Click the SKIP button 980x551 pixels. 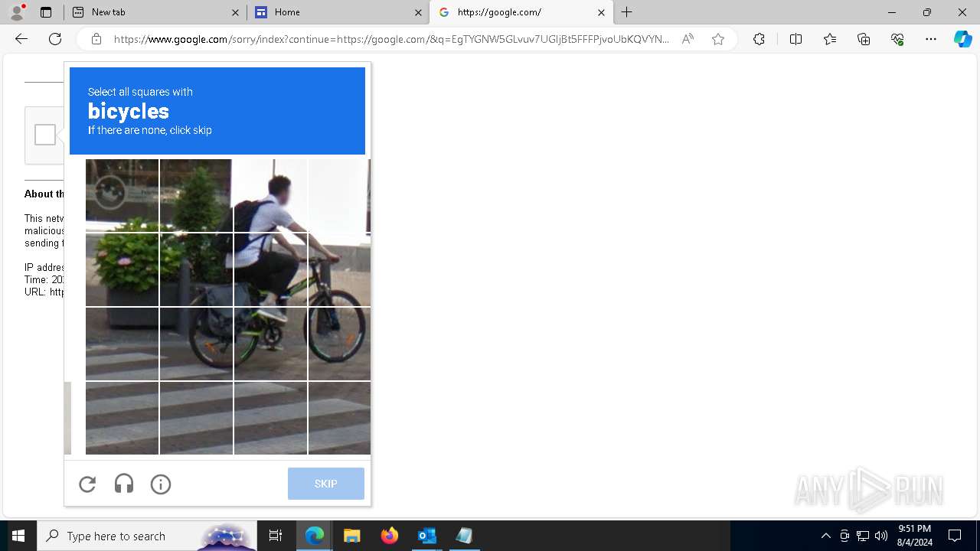(326, 484)
